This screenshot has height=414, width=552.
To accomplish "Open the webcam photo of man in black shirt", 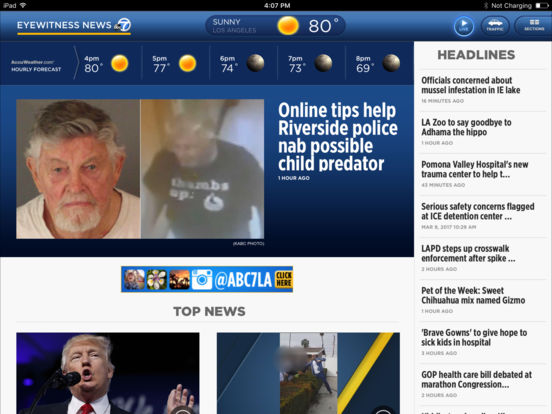I will [x=202, y=169].
